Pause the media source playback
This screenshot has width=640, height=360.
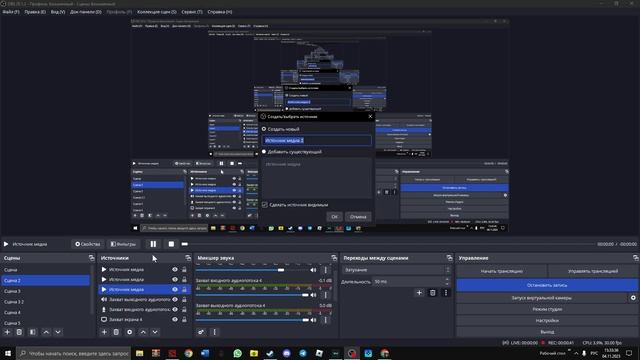coord(153,244)
